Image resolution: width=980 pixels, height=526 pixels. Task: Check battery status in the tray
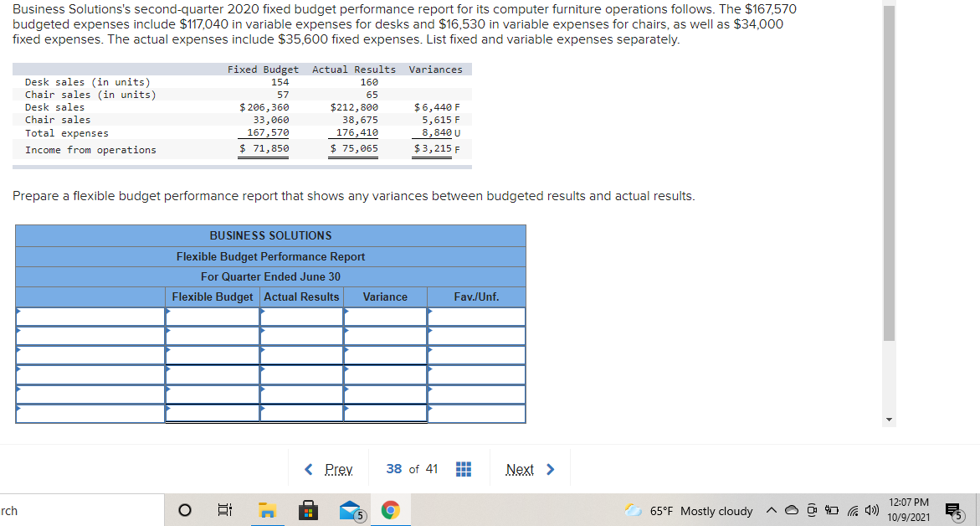point(831,510)
